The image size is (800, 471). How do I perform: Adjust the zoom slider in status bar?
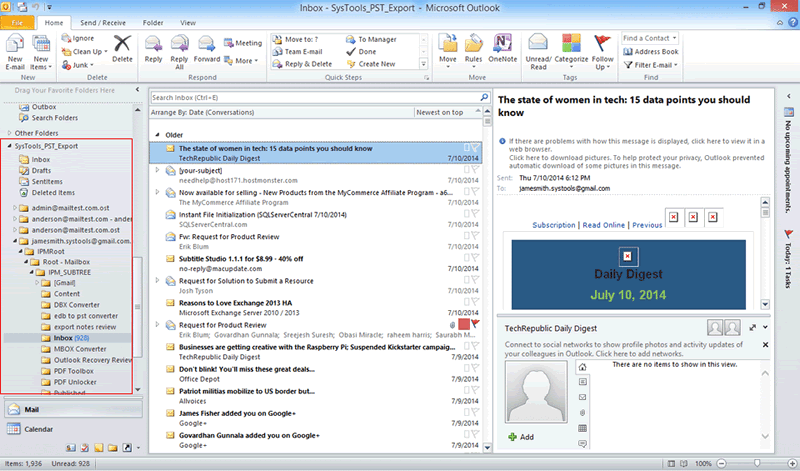click(x=757, y=463)
